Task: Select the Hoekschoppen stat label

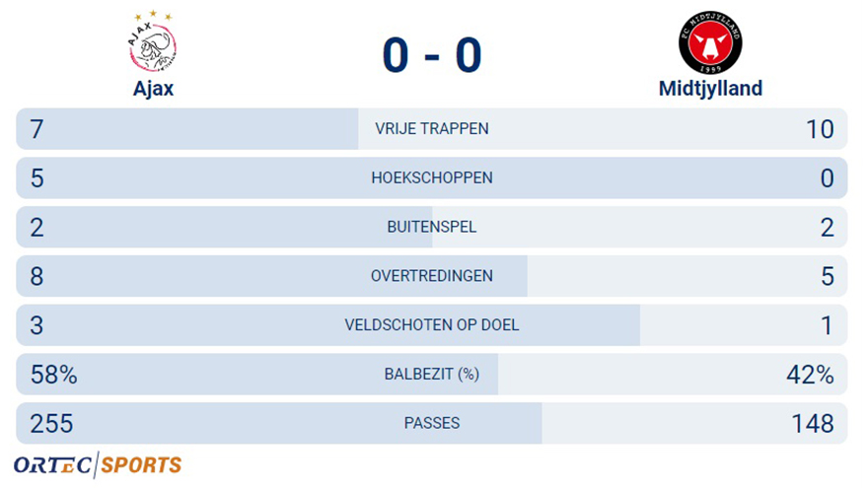Action: point(432,178)
